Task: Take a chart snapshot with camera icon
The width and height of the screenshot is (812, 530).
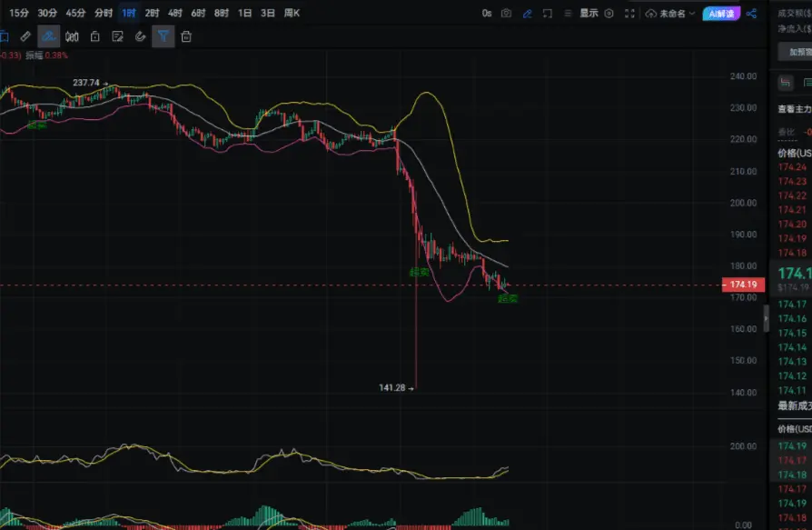Action: click(507, 14)
